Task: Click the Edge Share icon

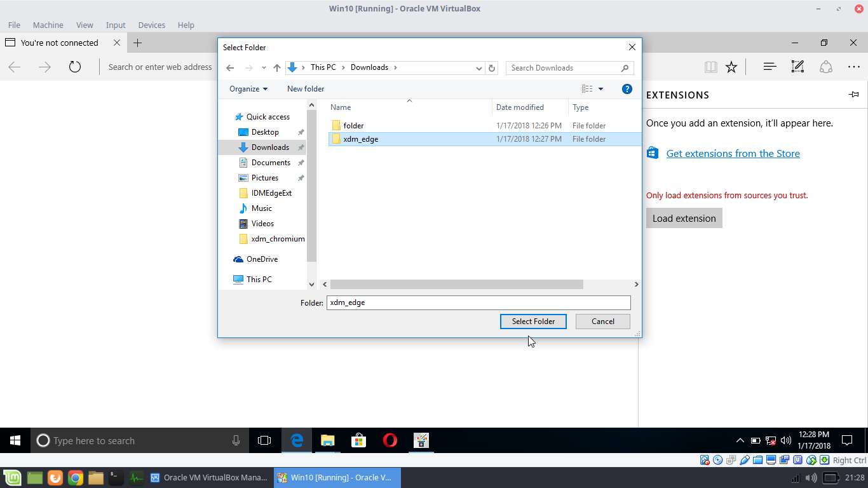Action: point(825,67)
